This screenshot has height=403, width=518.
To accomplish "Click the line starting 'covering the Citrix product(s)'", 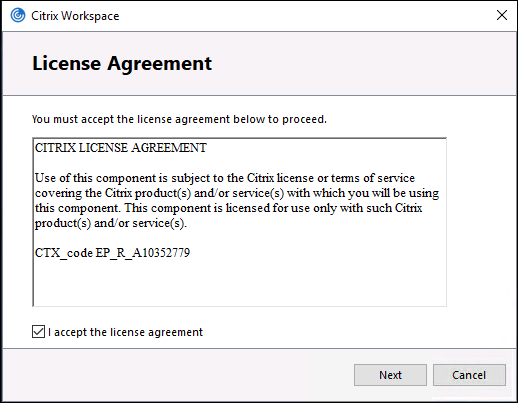I will point(237,193).
